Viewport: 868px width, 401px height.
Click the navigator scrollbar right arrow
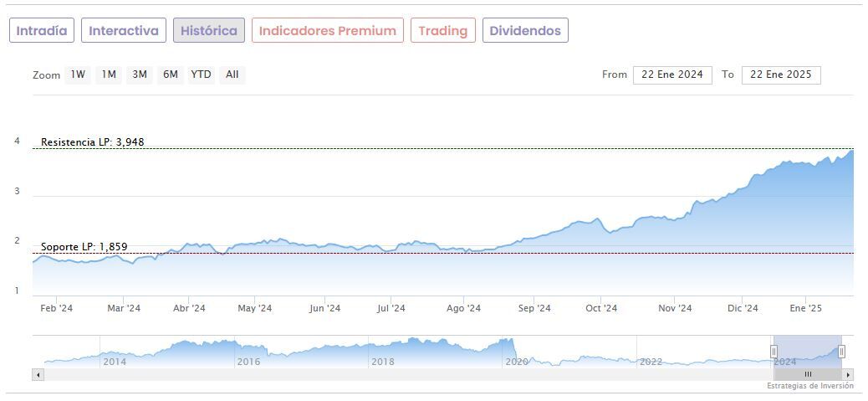click(x=848, y=374)
